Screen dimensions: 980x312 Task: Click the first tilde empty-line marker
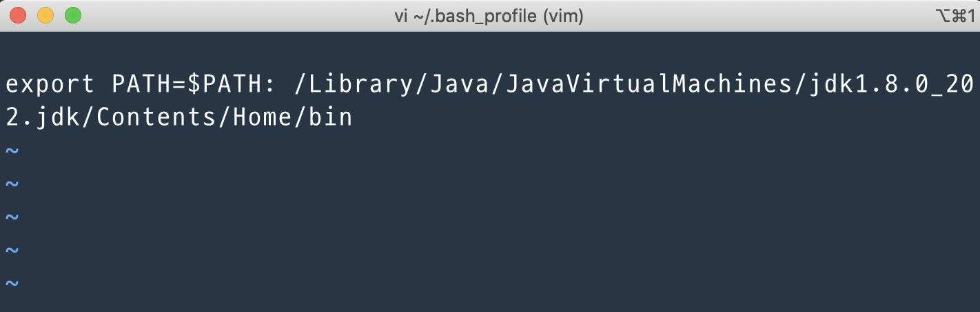click(12, 150)
